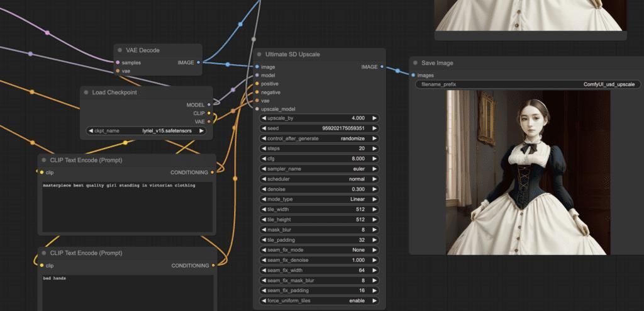Image resolution: width=644 pixels, height=311 pixels.
Task: Click the IMAGE output port on VAE Decode
Action: point(199,62)
